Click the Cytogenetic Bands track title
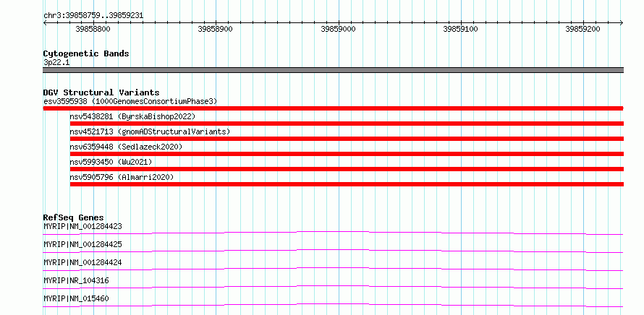 tap(86, 53)
